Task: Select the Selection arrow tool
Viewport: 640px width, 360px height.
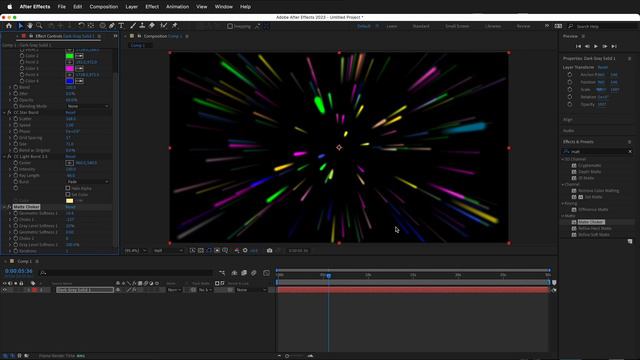Action: [20, 26]
